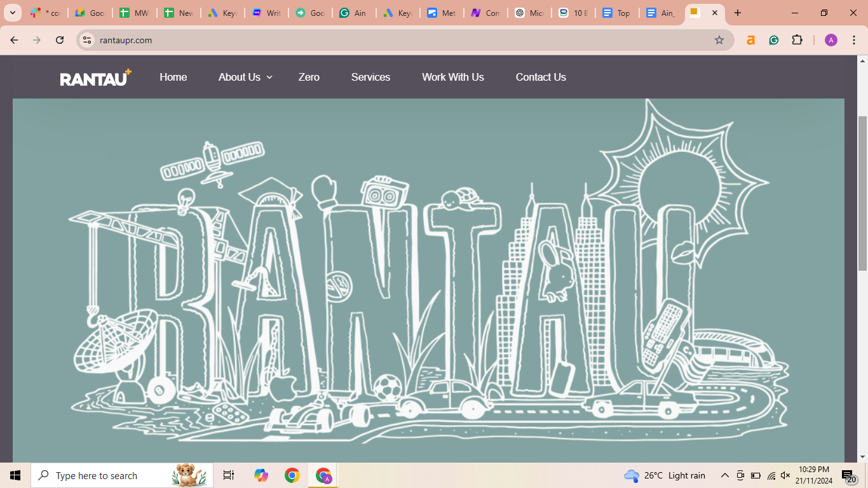Open the Windows Start menu
The height and width of the screenshot is (488, 868).
point(15,475)
